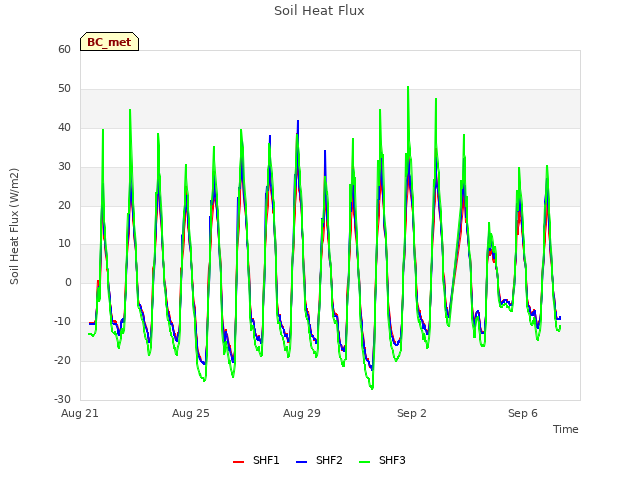Toggle SHF1 series in the legend

(256, 460)
